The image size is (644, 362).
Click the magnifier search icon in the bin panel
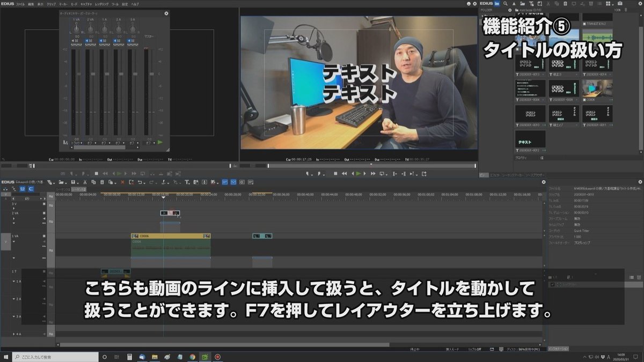point(506,3)
